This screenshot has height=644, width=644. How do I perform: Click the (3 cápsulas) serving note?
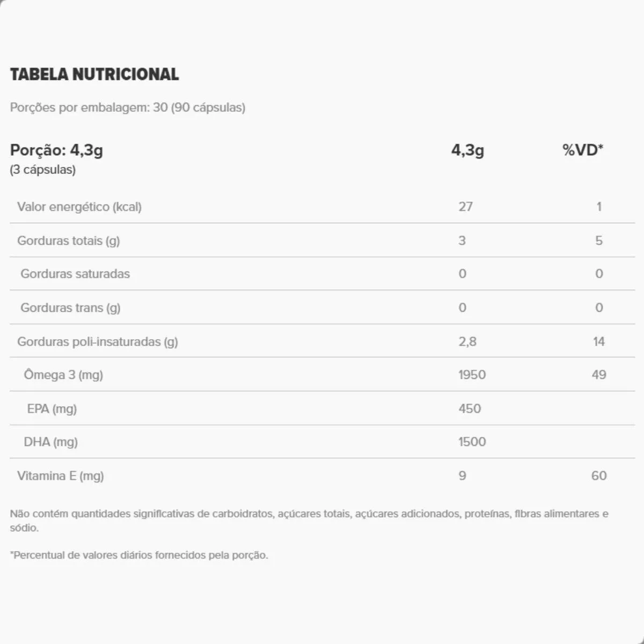point(43,170)
